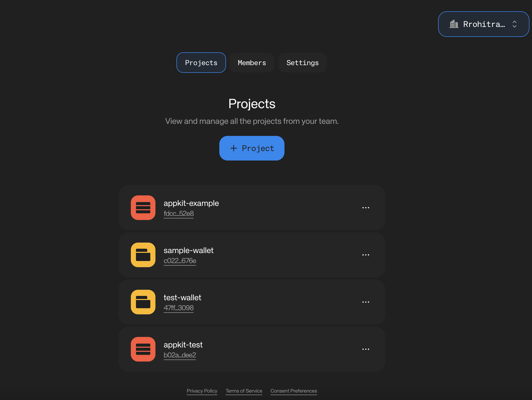
Task: Click the building icon in team selector
Action: (x=454, y=24)
